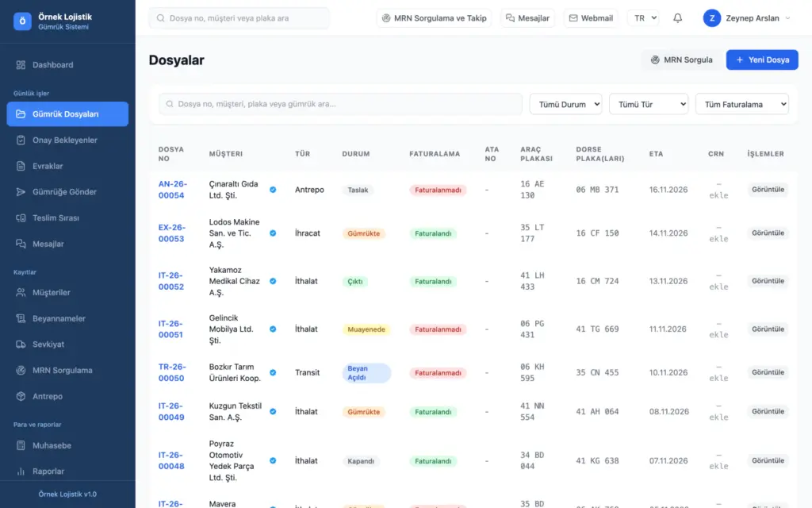
Task: Click the Dashboard grid icon in sidebar
Action: (x=21, y=65)
